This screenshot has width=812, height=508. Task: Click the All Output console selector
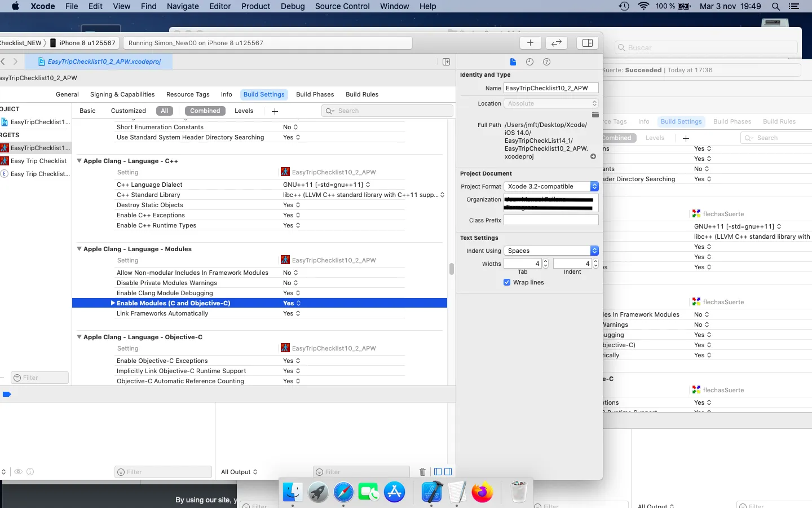pyautogui.click(x=239, y=472)
